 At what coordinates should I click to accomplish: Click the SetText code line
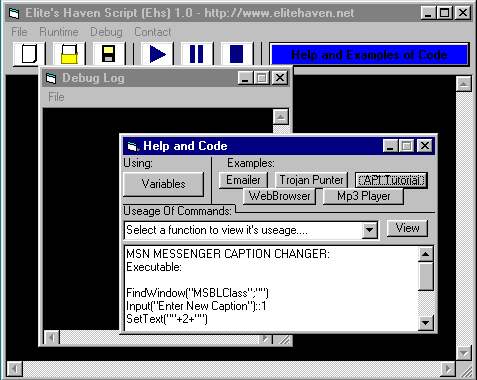pos(167,319)
